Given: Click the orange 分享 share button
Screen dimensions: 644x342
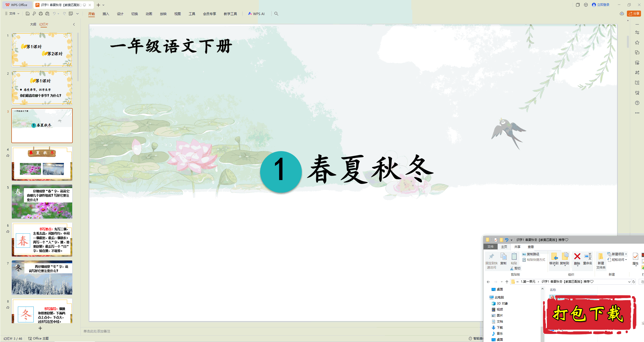Looking at the screenshot, I should point(634,14).
